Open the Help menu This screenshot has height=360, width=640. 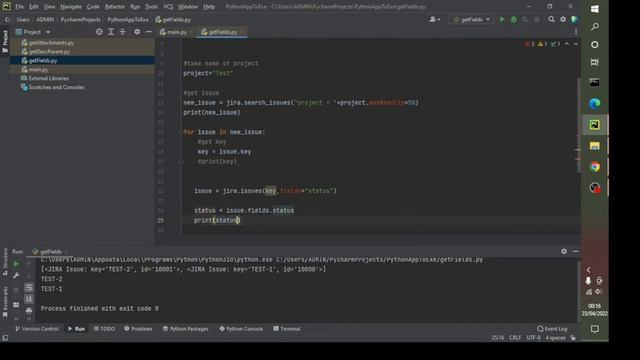coord(209,7)
